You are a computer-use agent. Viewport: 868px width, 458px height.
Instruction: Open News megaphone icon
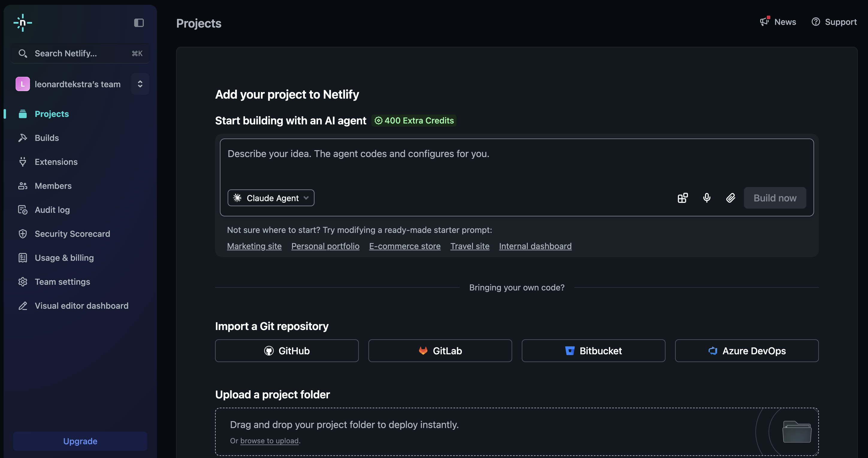pyautogui.click(x=764, y=22)
